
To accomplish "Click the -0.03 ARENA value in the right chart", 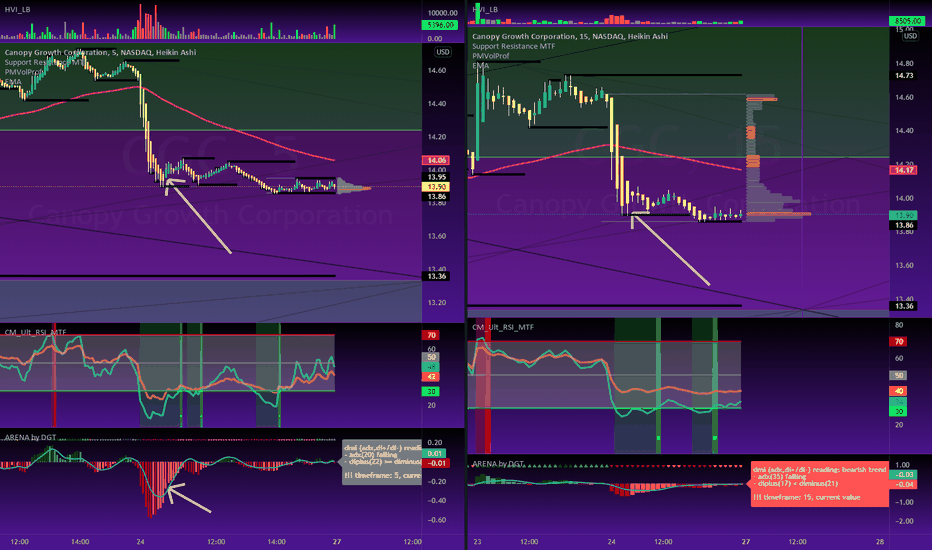I will [x=905, y=474].
